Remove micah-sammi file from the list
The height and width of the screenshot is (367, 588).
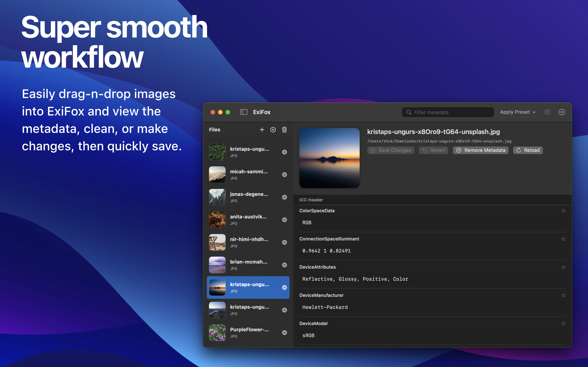284,175
